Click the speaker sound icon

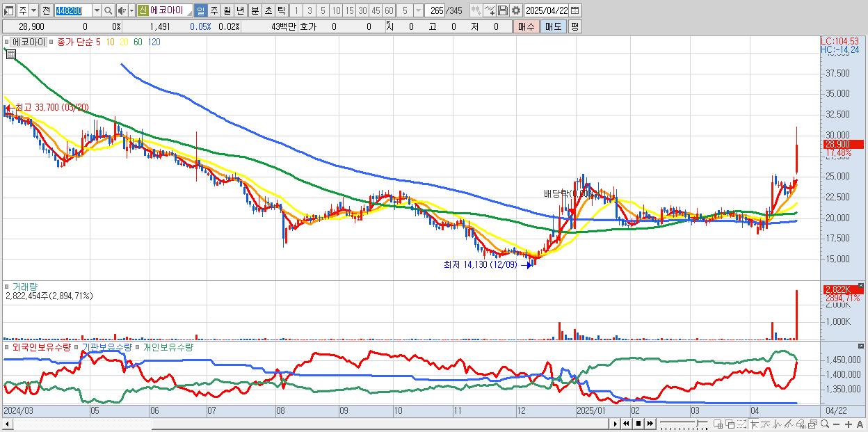tap(121, 10)
